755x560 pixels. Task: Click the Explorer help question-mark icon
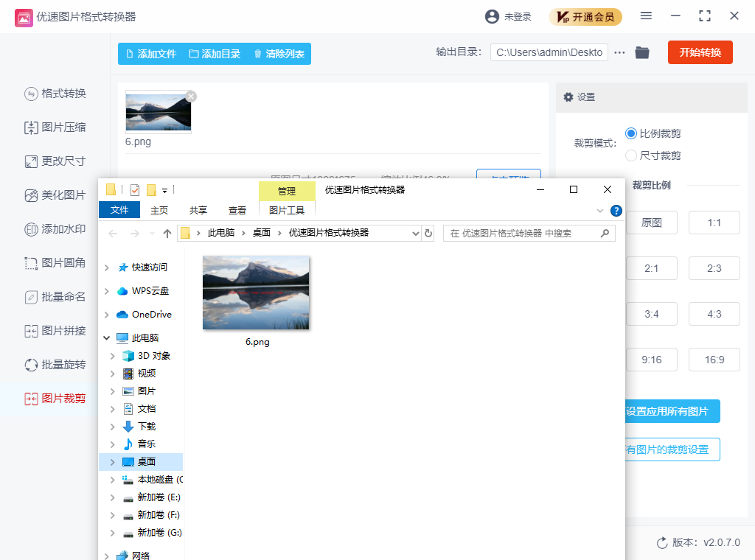pos(616,211)
